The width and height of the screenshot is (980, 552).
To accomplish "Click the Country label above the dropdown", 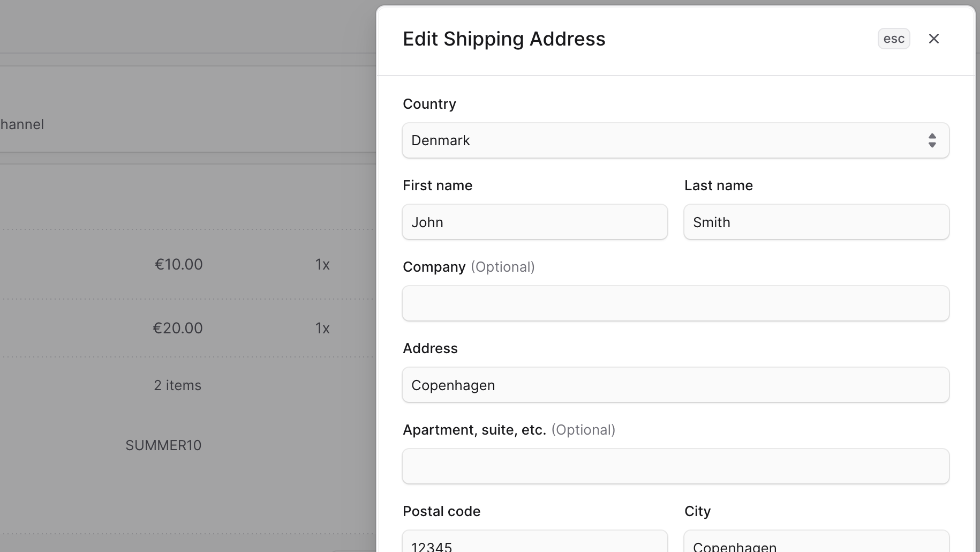I will (x=429, y=103).
